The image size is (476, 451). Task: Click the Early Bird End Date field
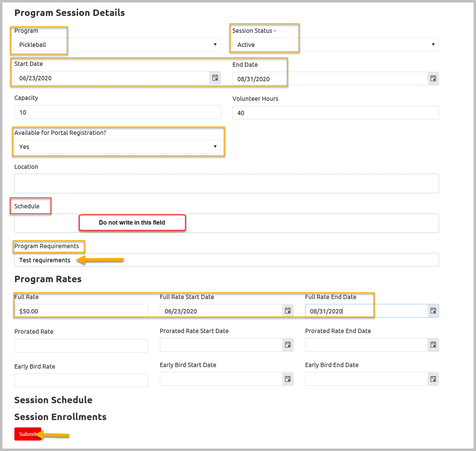tap(366, 379)
